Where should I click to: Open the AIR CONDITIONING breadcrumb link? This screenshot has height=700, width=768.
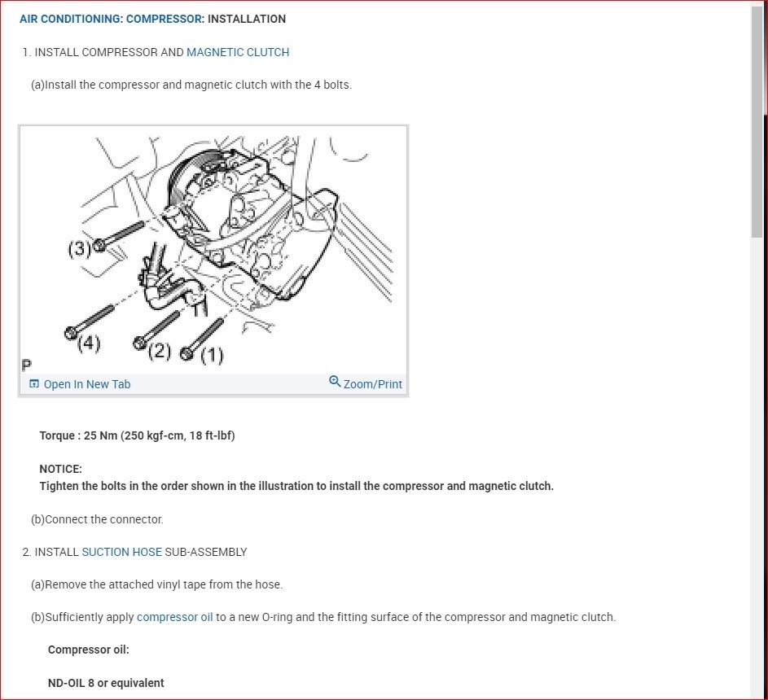click(69, 19)
